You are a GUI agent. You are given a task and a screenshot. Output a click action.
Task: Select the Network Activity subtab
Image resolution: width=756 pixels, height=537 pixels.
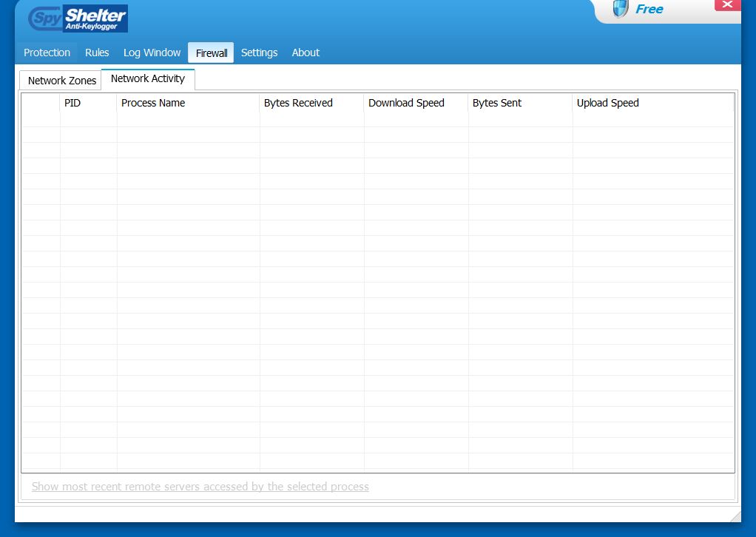pyautogui.click(x=148, y=78)
